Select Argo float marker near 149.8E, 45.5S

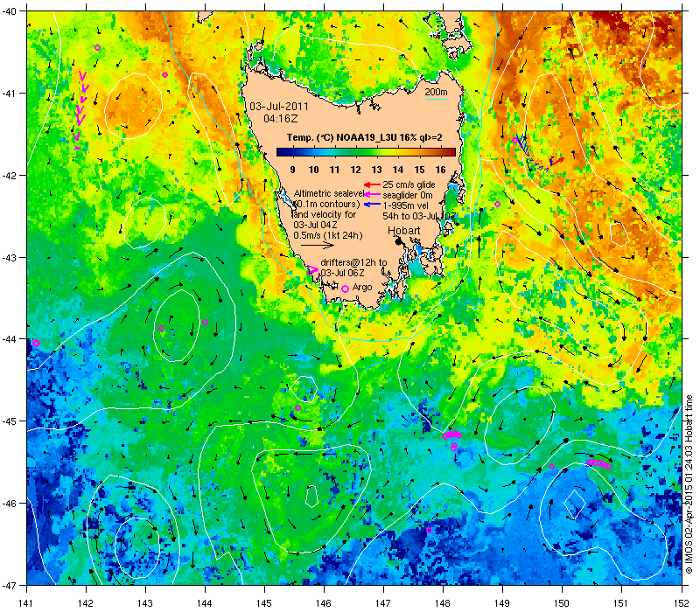(551, 466)
